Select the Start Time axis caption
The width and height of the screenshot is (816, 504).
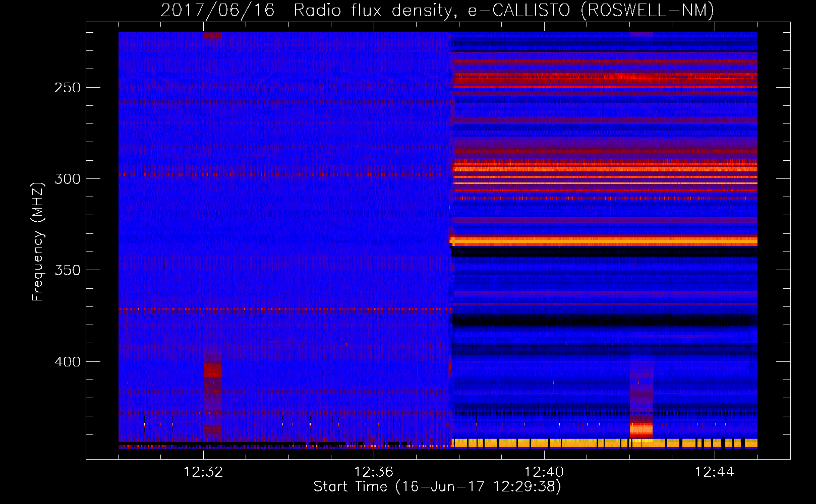tap(437, 487)
